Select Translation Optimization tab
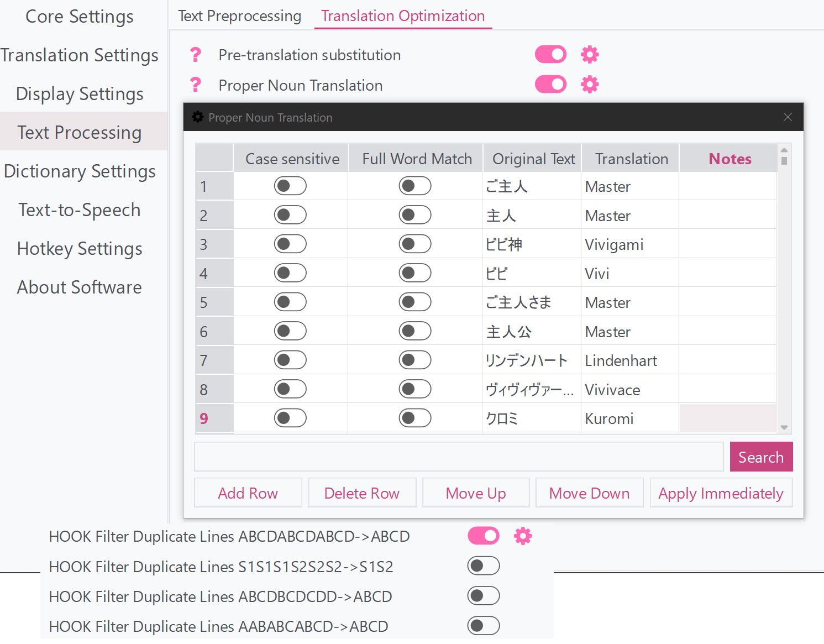The height and width of the screenshot is (644, 824). (x=403, y=16)
